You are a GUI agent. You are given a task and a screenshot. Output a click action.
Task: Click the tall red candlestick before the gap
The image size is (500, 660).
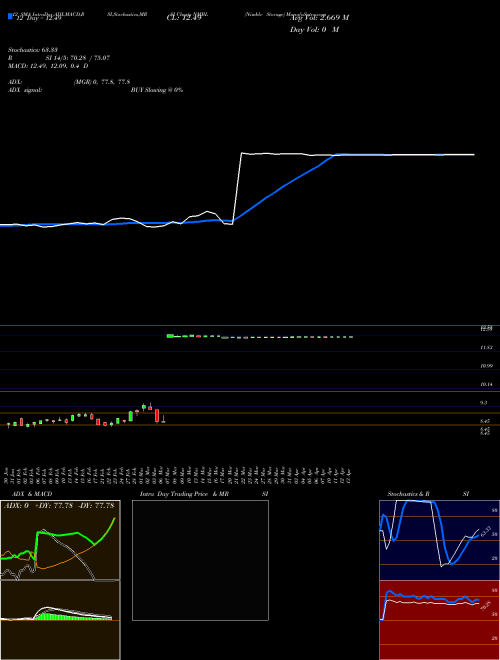157,415
